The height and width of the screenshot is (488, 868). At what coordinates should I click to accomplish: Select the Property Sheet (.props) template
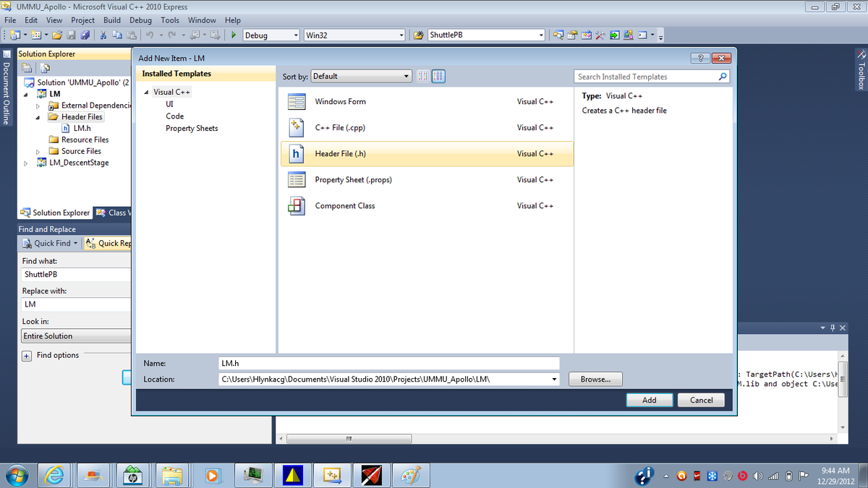(426, 180)
